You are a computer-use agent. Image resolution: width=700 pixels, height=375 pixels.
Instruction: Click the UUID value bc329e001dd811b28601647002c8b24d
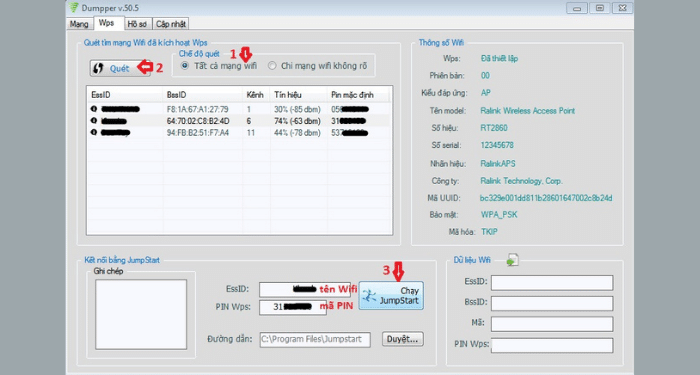[x=546, y=198]
